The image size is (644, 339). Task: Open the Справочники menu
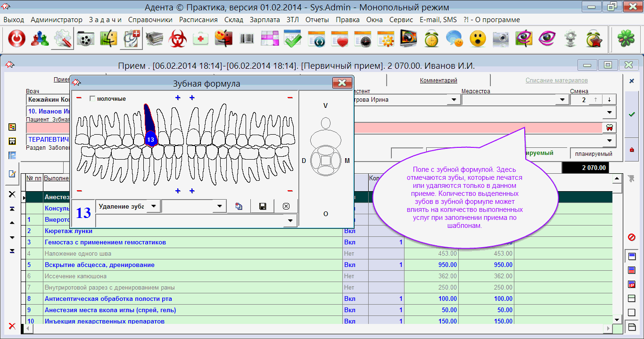[150, 20]
